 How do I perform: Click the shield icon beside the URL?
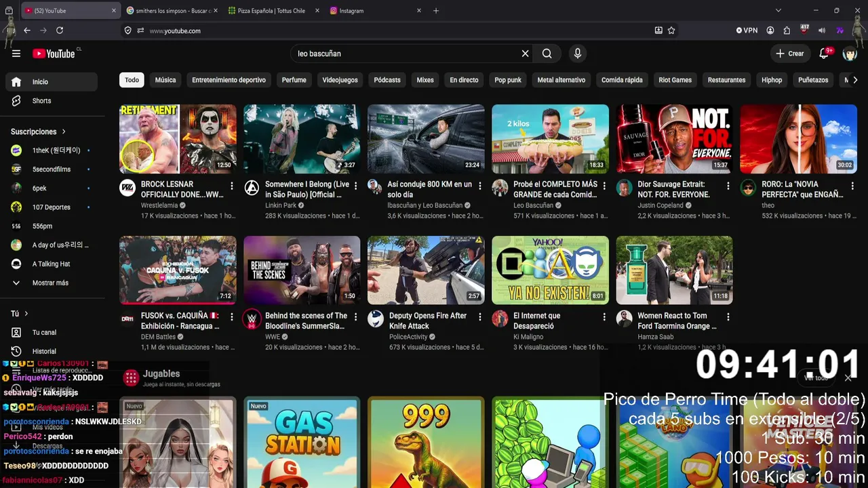(x=128, y=30)
